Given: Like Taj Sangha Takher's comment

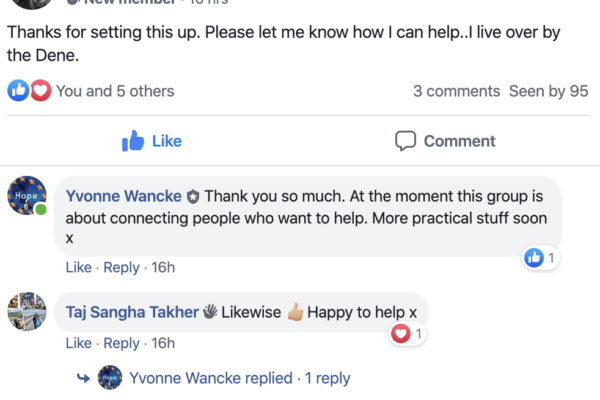Looking at the screenshot, I should point(78,343).
